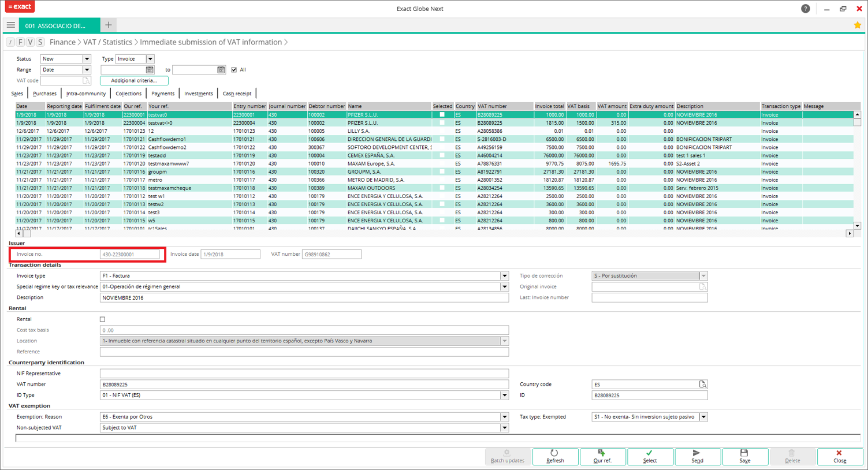Tick Selected checkbox for testvat0 row
The height and width of the screenshot is (470, 868).
point(442,115)
